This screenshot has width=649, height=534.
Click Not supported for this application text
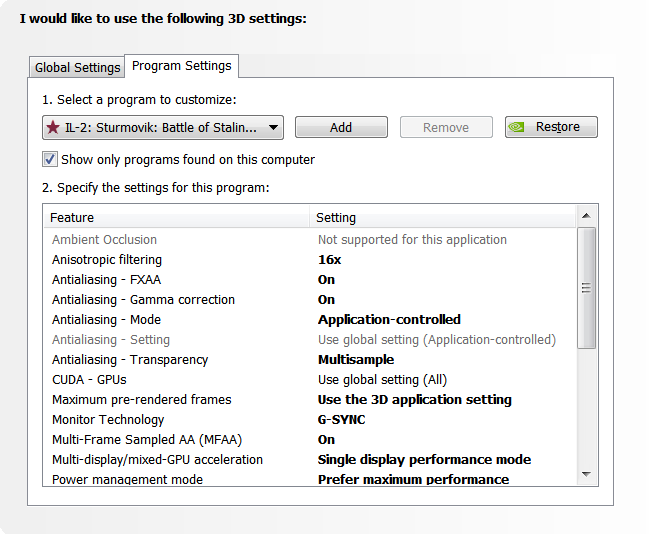[412, 240]
